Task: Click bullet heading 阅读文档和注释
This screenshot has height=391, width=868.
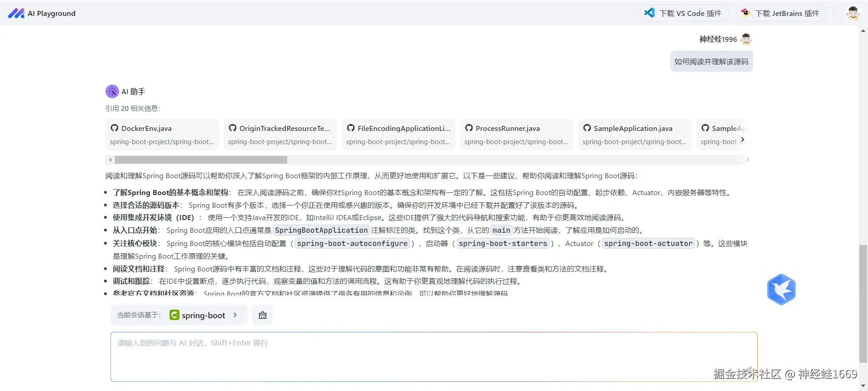Action: point(139,269)
